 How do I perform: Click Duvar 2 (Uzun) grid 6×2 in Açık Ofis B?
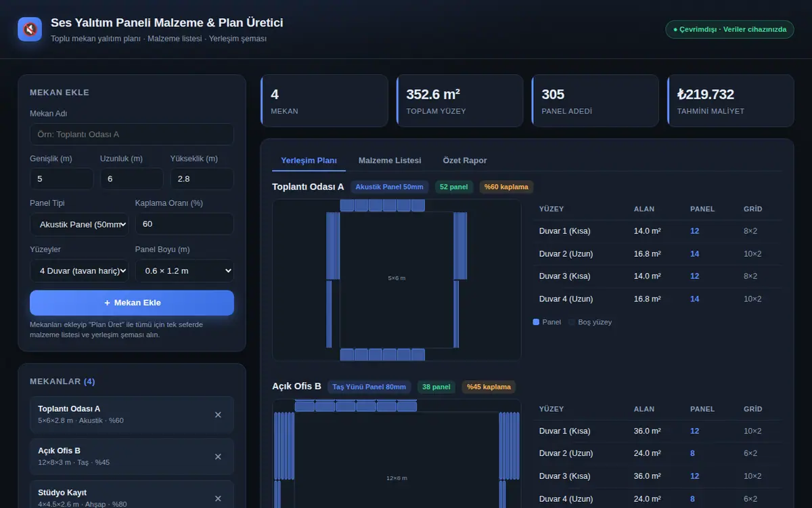pos(750,453)
